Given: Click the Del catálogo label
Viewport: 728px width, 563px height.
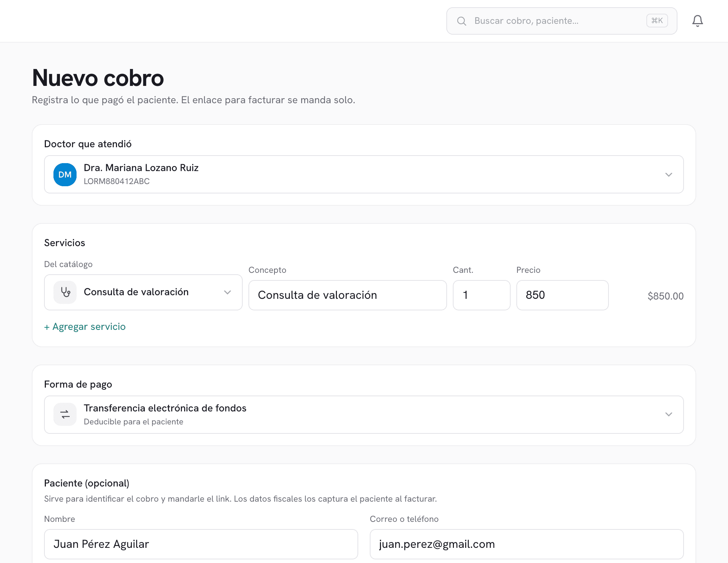Looking at the screenshot, I should tap(68, 264).
